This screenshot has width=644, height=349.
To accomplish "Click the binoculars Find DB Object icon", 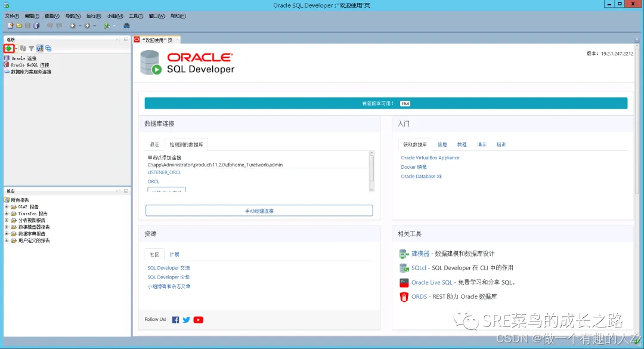I will [126, 26].
